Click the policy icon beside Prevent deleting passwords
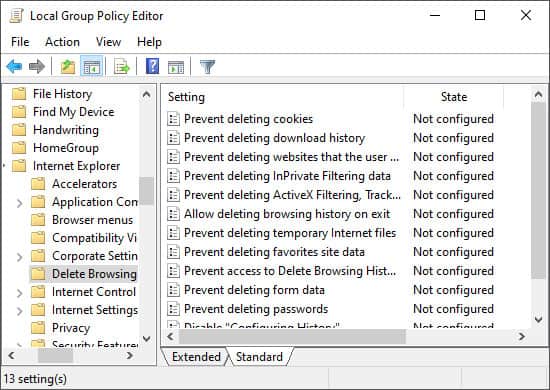Viewport: 550px width, 390px height. (x=173, y=309)
